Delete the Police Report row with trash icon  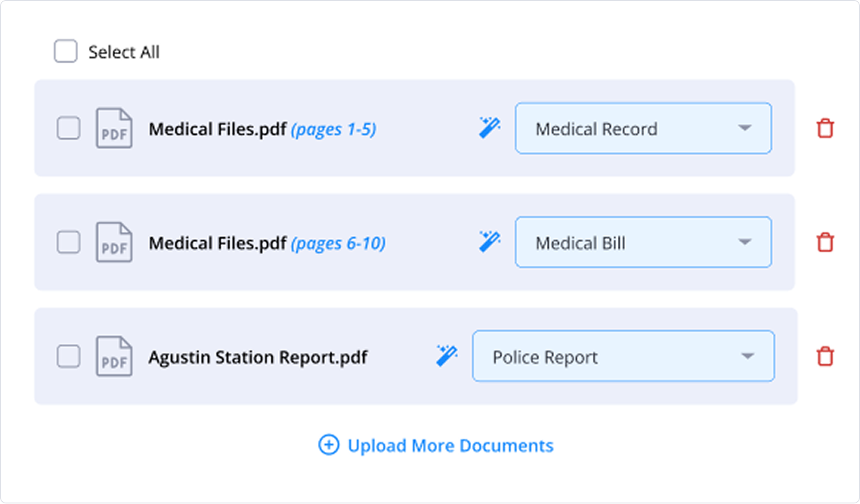point(825,357)
